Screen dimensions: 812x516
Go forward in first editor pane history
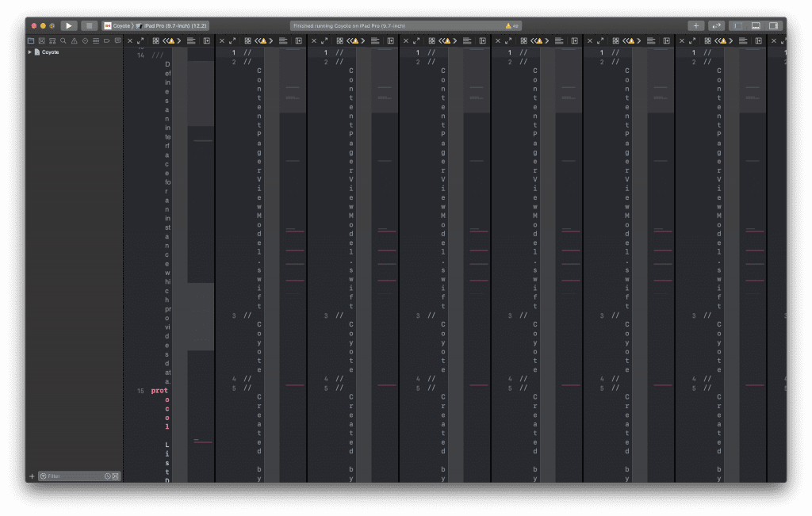click(x=179, y=41)
